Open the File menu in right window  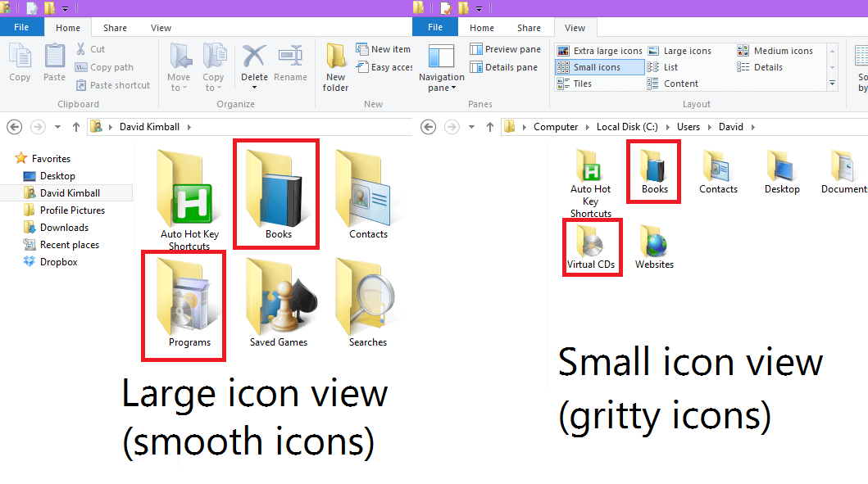tap(435, 28)
